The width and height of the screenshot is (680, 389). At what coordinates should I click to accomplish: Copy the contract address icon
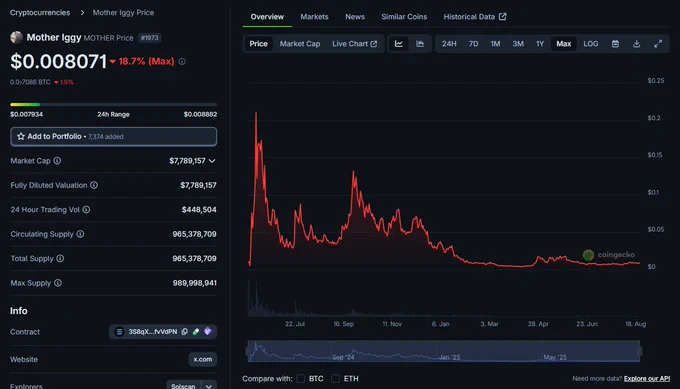(185, 332)
